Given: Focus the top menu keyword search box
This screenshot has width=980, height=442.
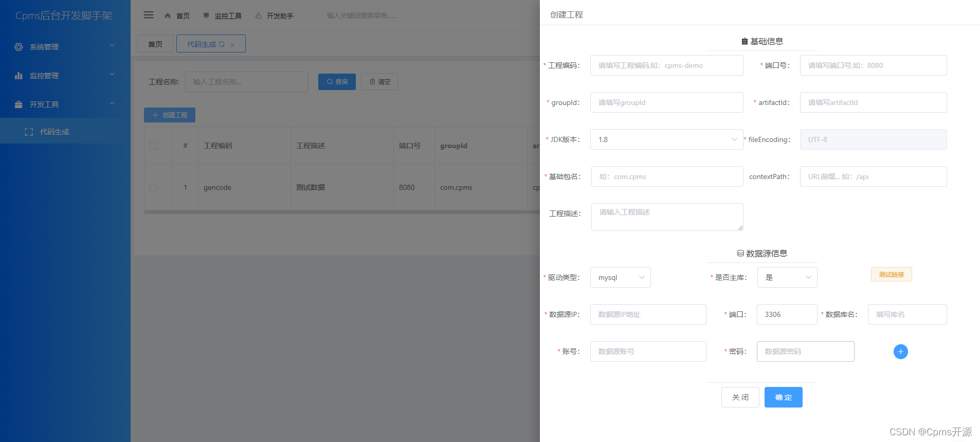Looking at the screenshot, I should click(x=361, y=15).
